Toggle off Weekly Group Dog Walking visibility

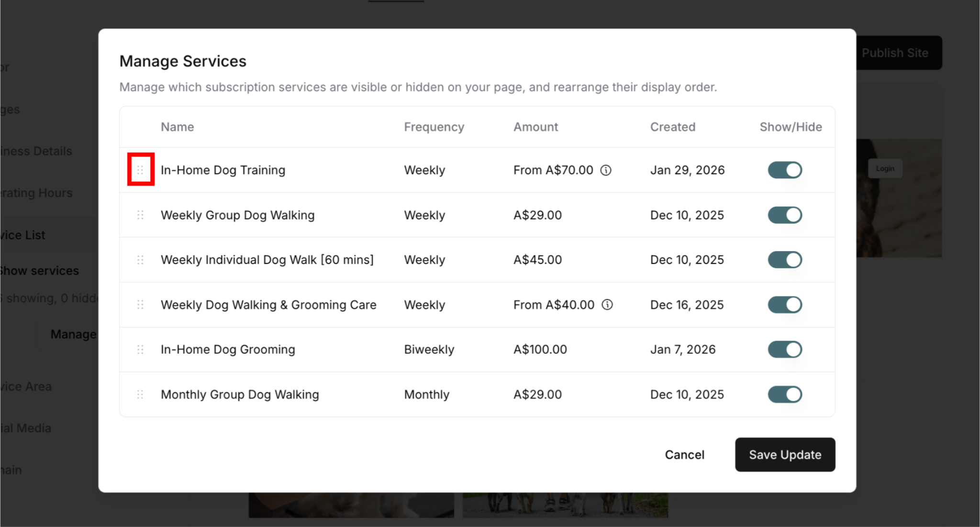pyautogui.click(x=785, y=215)
